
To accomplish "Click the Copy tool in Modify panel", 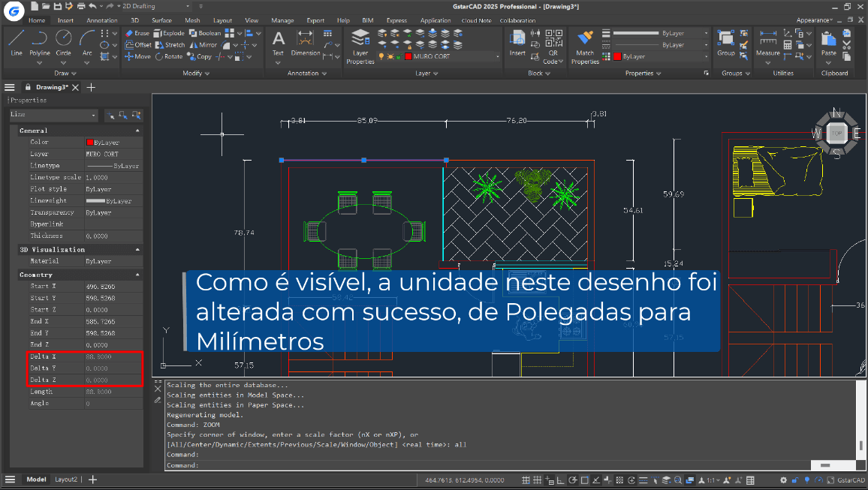I will tap(200, 56).
